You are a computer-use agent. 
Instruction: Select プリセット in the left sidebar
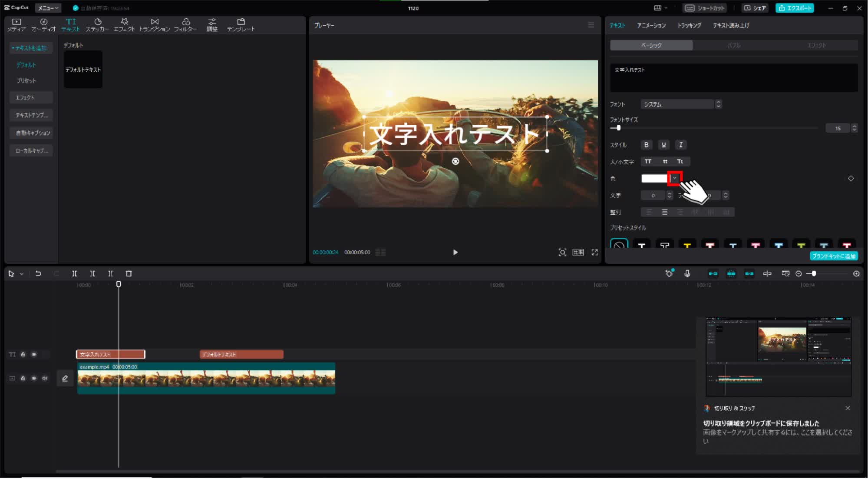click(x=26, y=81)
